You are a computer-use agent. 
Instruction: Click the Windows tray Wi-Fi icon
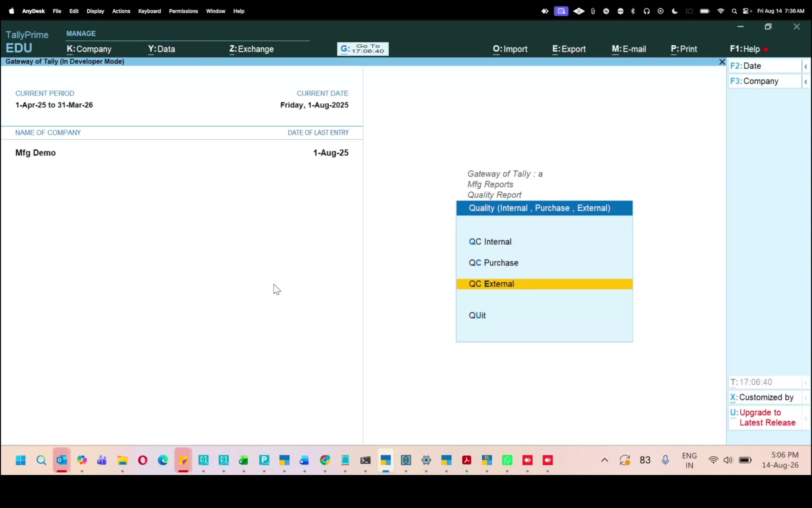713,460
